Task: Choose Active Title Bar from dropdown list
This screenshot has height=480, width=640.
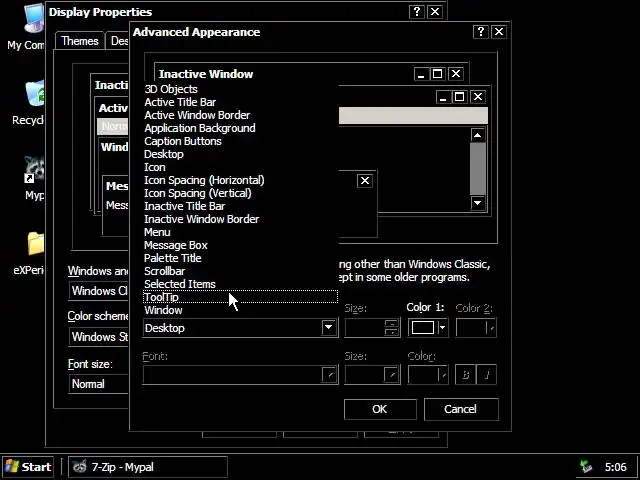Action: pyautogui.click(x=240, y=102)
